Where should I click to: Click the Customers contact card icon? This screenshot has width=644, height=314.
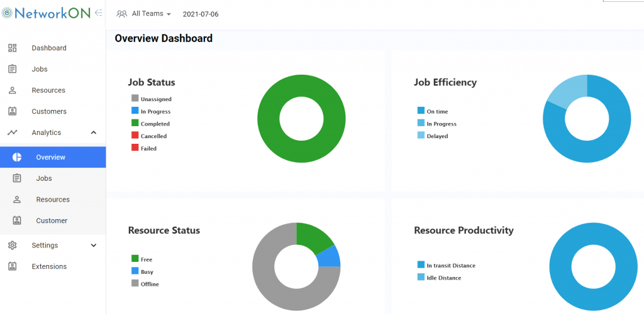click(12, 111)
